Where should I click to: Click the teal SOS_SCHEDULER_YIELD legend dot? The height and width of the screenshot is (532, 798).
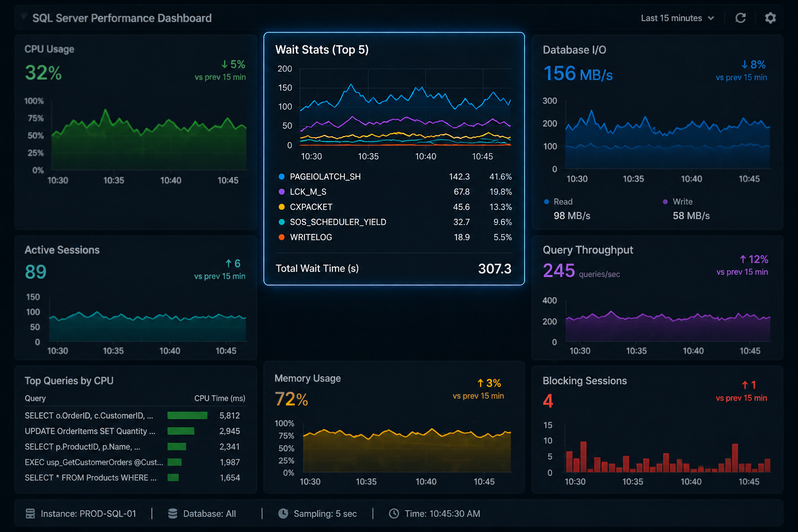coord(282,222)
